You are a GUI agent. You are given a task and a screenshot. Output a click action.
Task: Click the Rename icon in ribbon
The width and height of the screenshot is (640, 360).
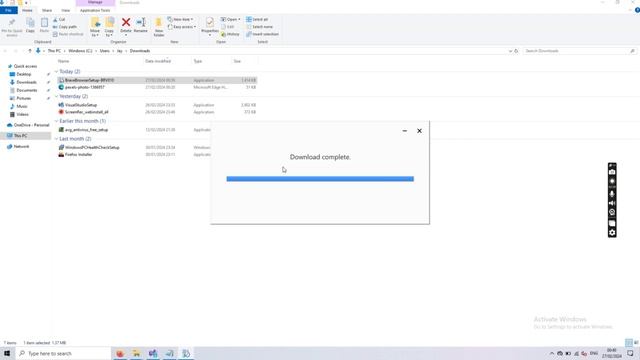tap(141, 22)
